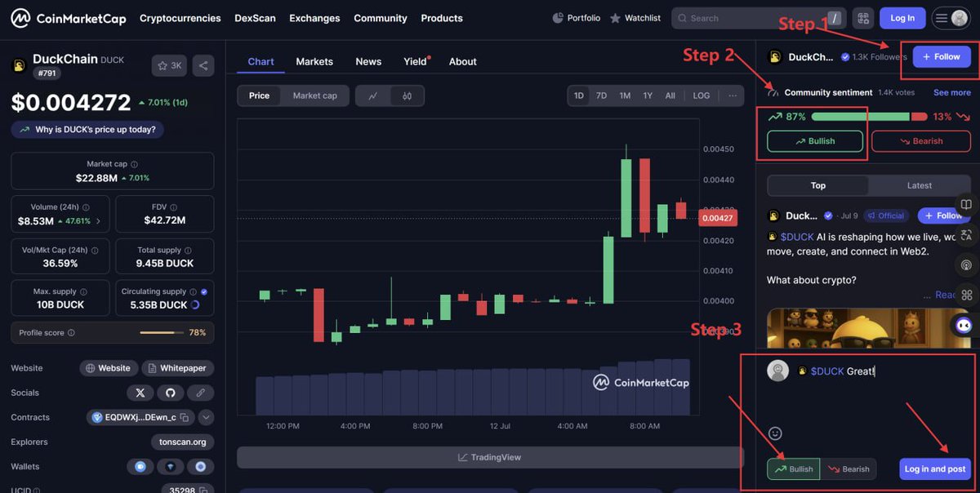Click Circulating supply verified badge
Viewport: 980px width, 493px height.
coord(204,291)
